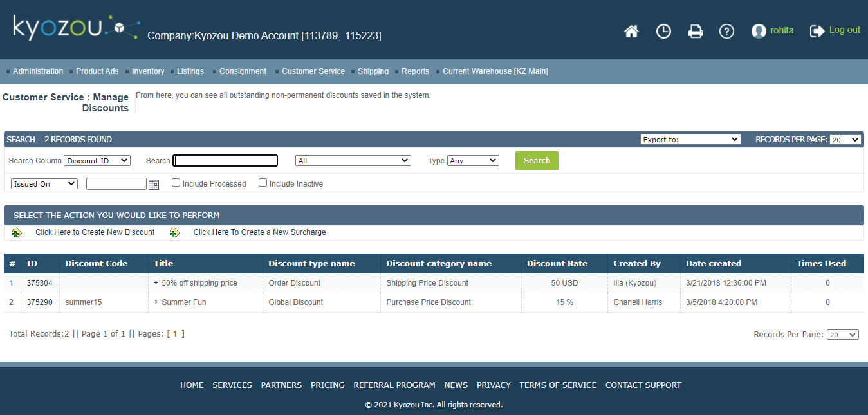The height and width of the screenshot is (415, 868).
Task: Click the green Search button
Action: coord(537,161)
